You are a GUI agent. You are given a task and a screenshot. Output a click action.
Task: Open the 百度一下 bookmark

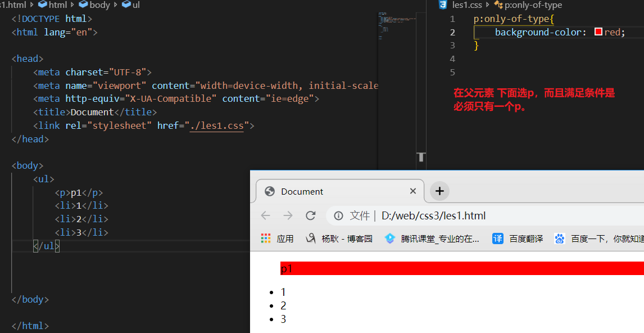click(599, 238)
